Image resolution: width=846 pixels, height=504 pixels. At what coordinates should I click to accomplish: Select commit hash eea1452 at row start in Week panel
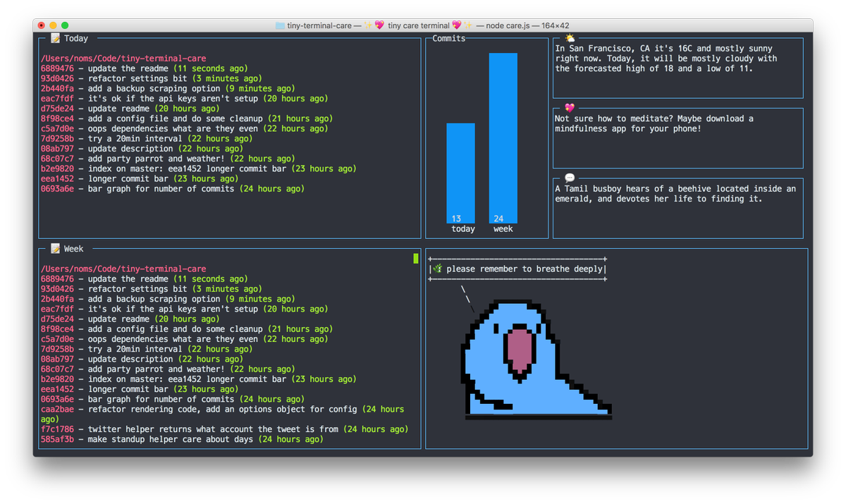[x=57, y=388]
